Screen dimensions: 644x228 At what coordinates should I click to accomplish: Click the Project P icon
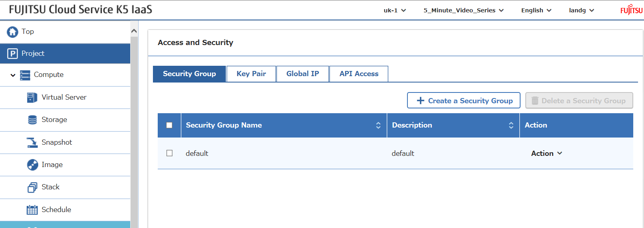tap(12, 53)
